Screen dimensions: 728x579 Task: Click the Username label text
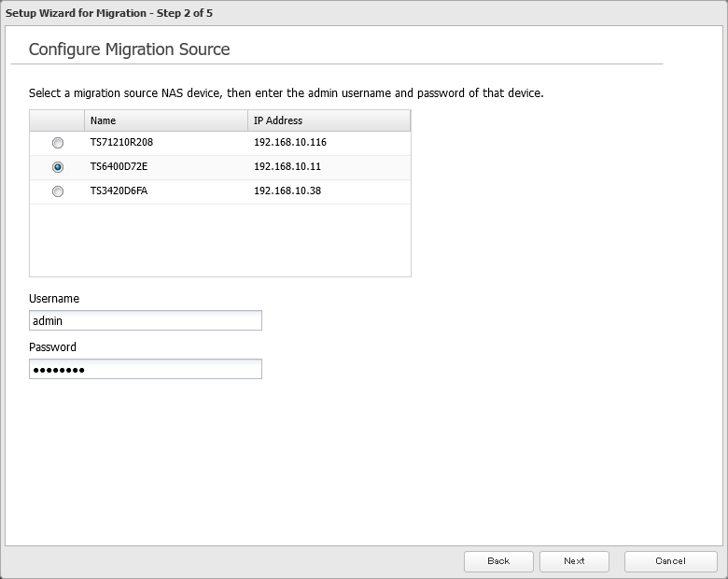click(x=54, y=299)
